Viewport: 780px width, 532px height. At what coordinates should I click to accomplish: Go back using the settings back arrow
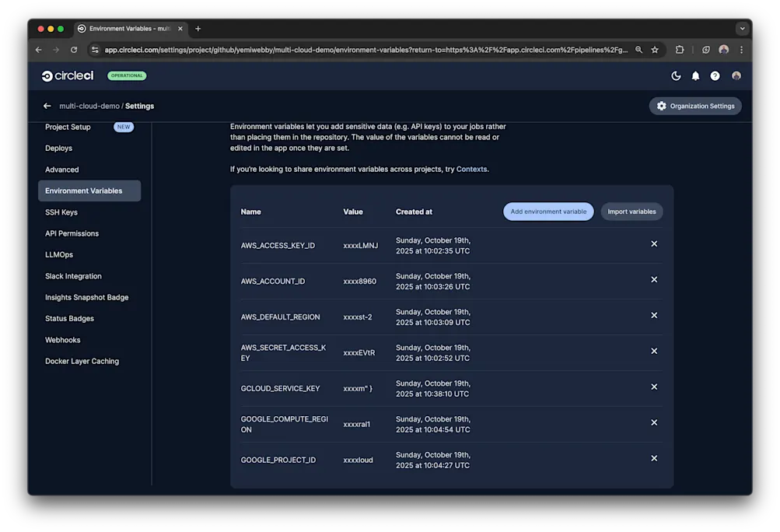47,106
